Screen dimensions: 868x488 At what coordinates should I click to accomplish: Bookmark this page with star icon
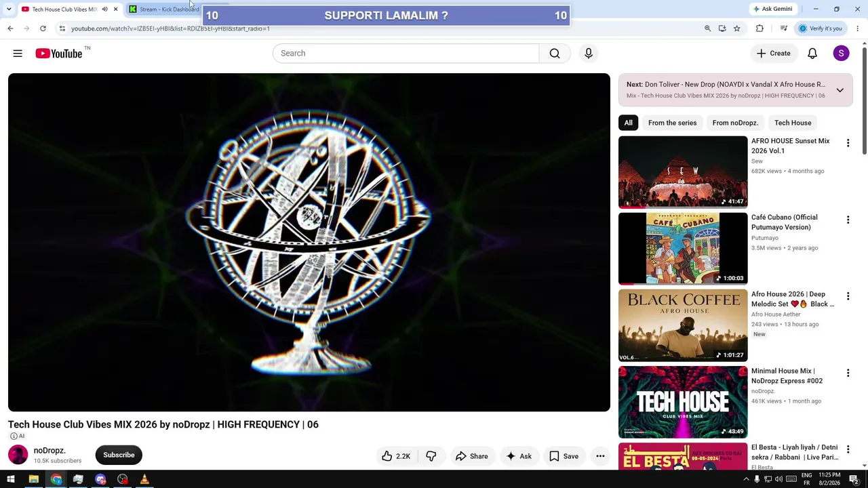point(736,28)
